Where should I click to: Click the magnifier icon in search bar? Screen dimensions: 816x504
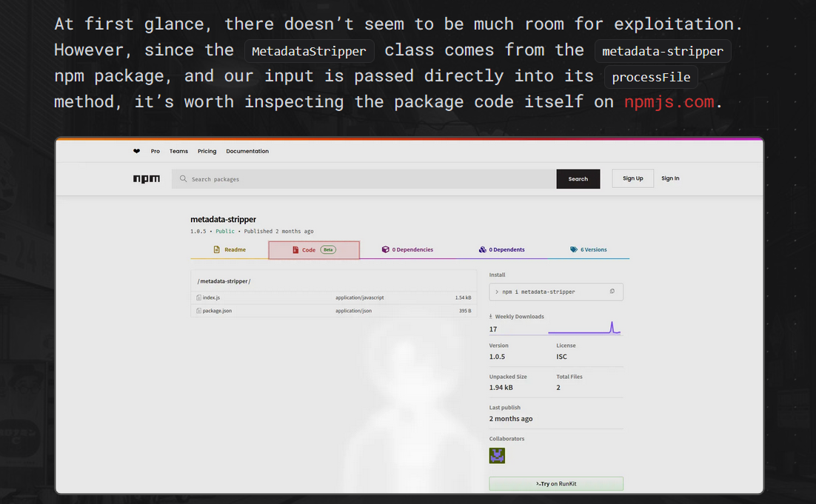[x=183, y=179]
